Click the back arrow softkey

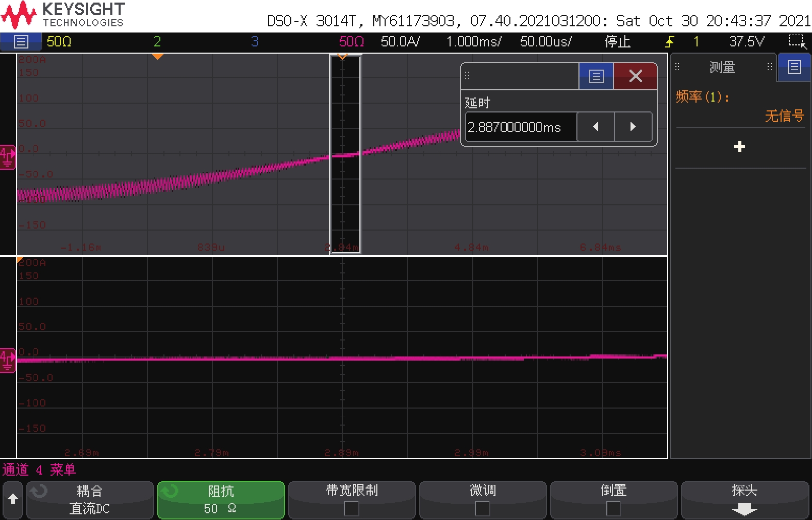pyautogui.click(x=13, y=499)
